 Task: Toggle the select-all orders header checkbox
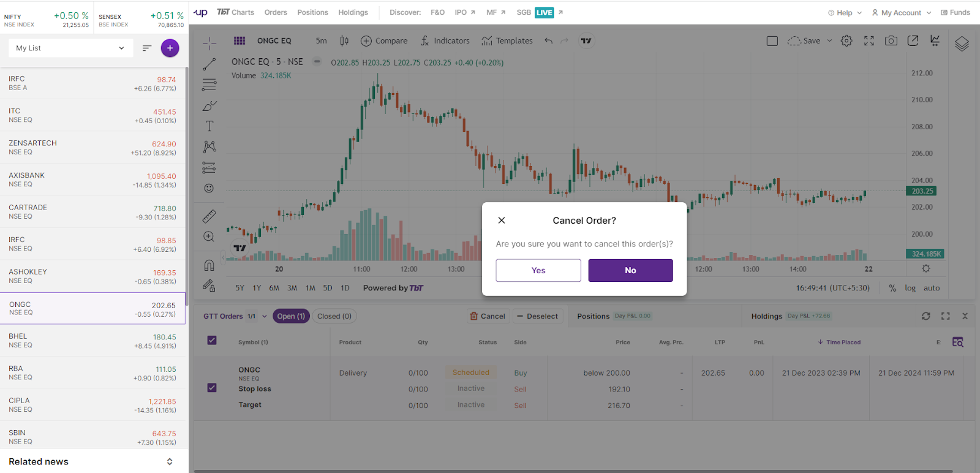(x=212, y=341)
